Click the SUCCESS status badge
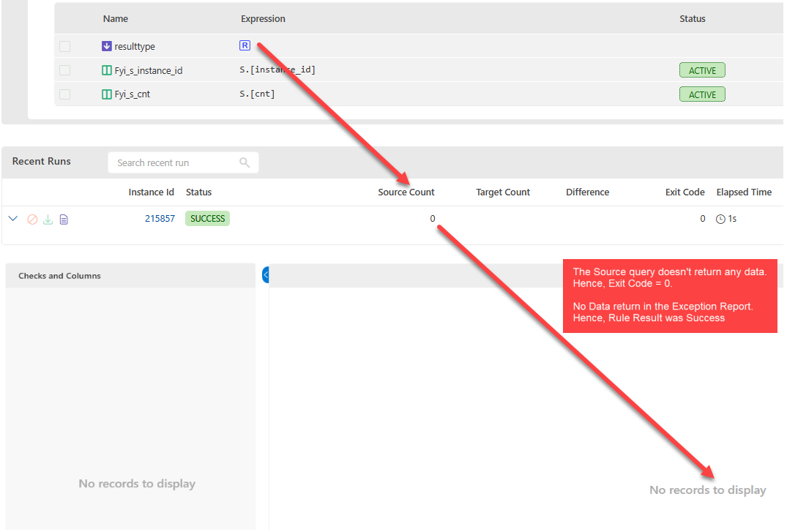This screenshot has width=787, height=532. pyautogui.click(x=207, y=219)
